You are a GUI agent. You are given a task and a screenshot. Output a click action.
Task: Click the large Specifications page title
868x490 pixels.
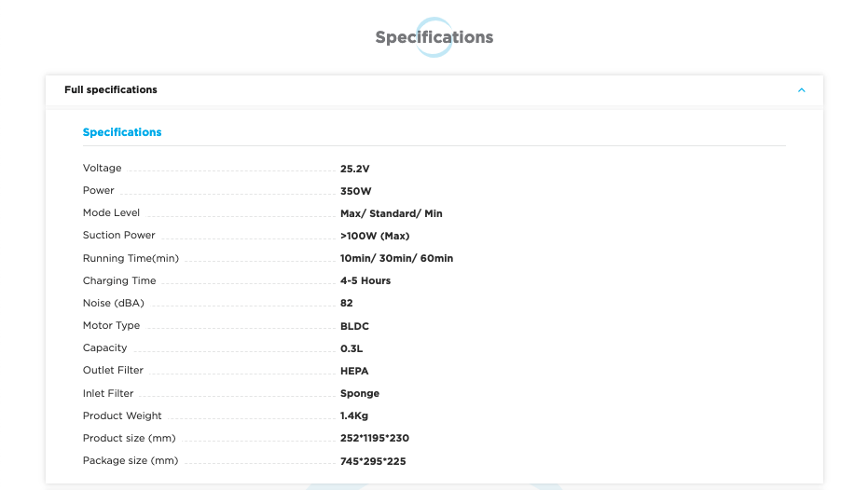pos(434,38)
